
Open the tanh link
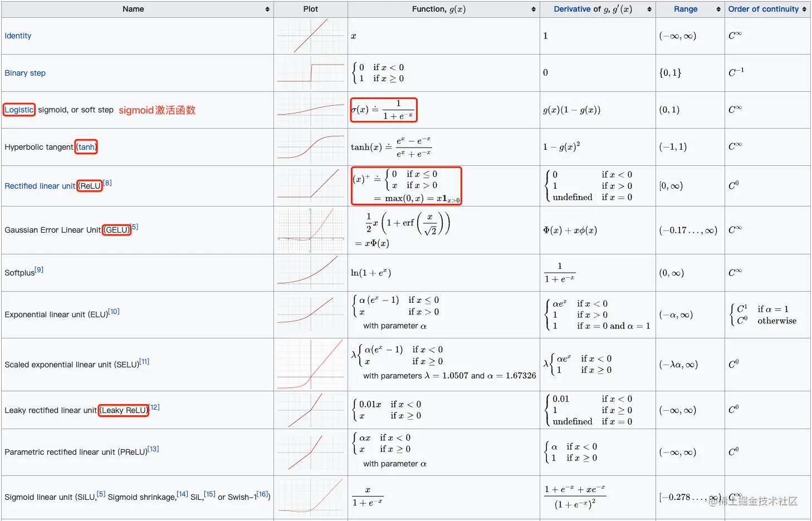86,147
